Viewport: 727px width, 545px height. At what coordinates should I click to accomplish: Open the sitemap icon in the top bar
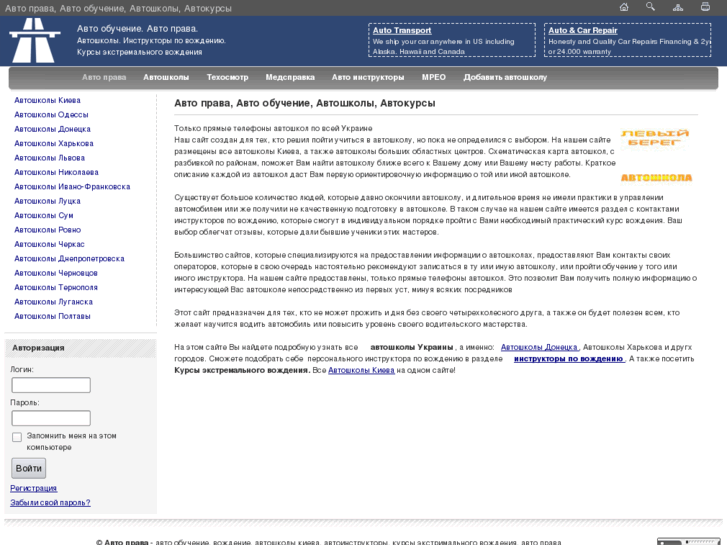pos(678,7)
